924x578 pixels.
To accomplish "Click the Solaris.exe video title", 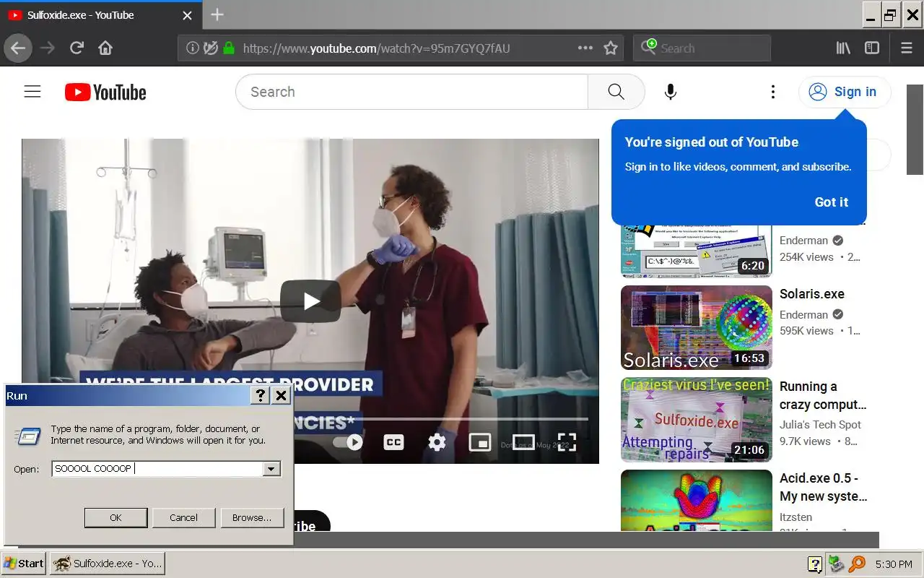I will coord(812,294).
